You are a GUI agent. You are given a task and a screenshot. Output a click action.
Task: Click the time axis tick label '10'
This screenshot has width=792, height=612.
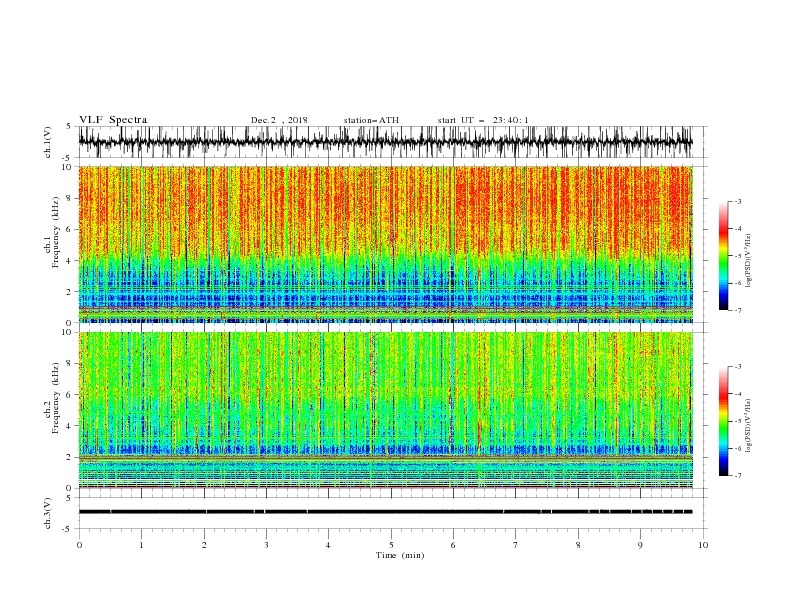(703, 545)
